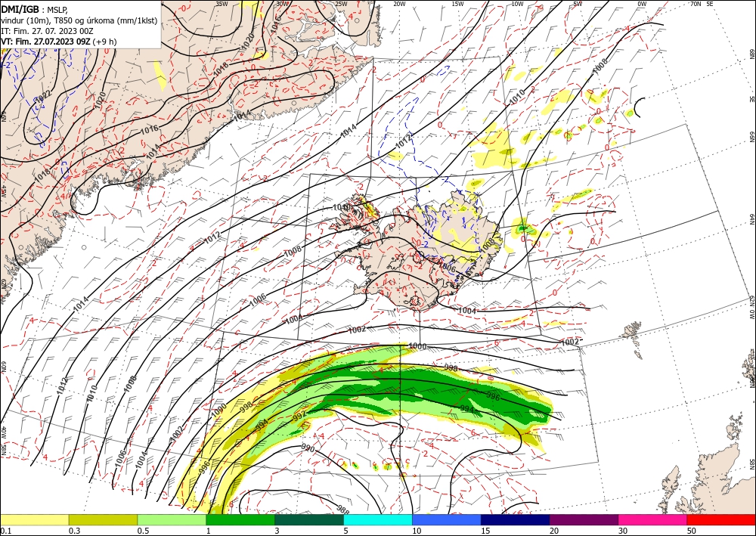Choose the navy 15–20 legend swatch
756x536 pixels.
pos(516,519)
